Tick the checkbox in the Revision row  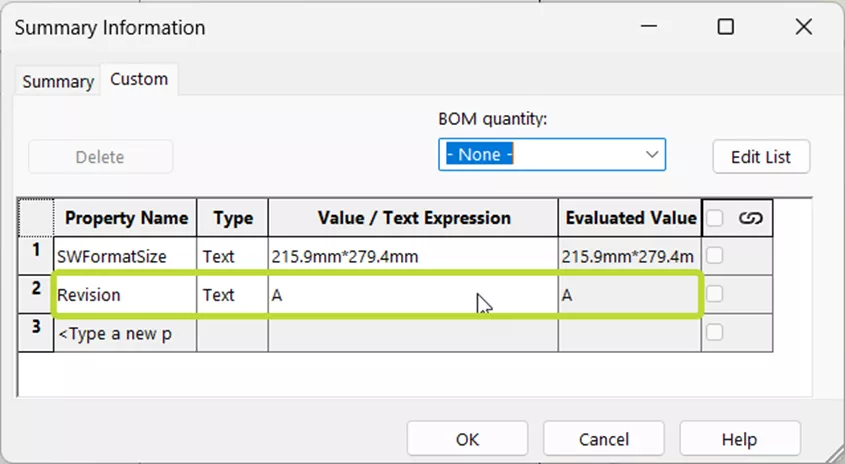click(x=715, y=295)
